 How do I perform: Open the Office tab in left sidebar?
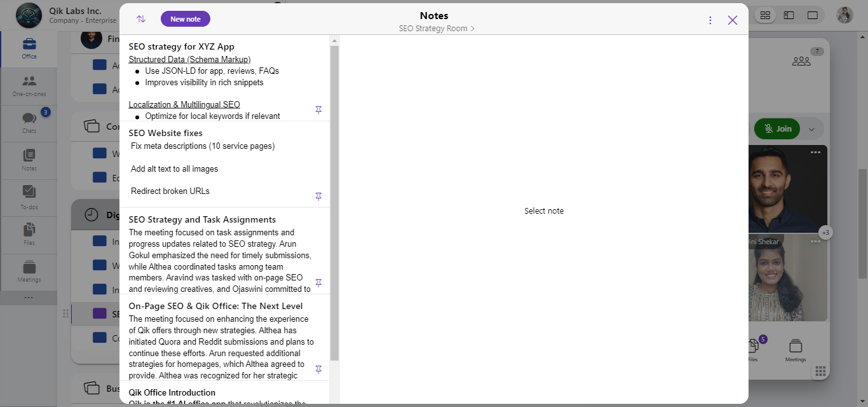29,49
